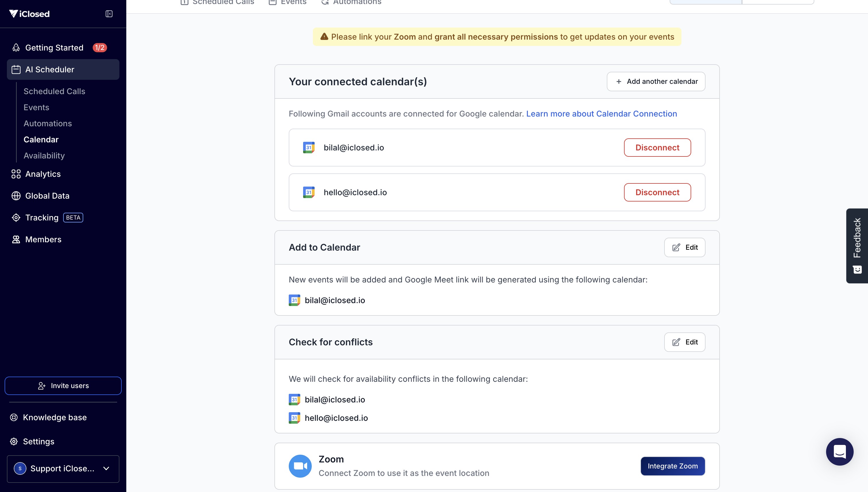Open Global Data globe item
The height and width of the screenshot is (492, 868).
(47, 196)
